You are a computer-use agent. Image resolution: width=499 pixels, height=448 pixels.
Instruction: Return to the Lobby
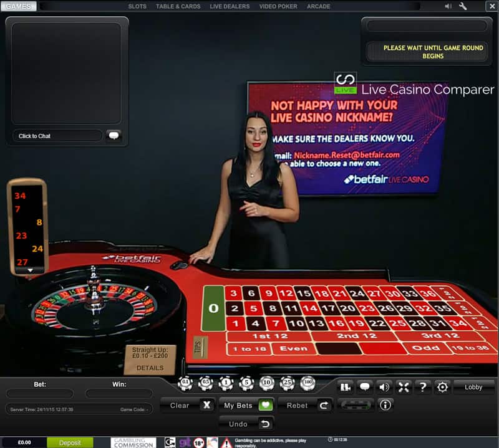coord(473,387)
